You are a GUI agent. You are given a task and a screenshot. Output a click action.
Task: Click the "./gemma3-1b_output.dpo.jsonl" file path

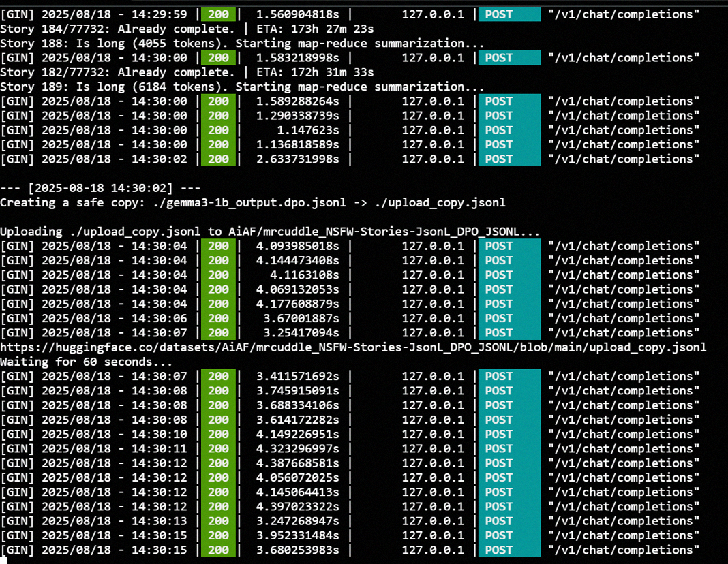tap(249, 203)
